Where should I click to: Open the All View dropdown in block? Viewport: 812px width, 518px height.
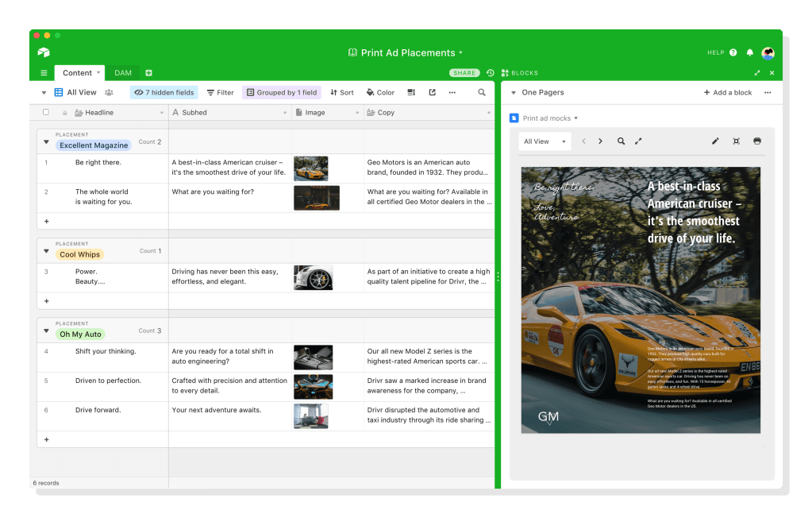tap(545, 141)
